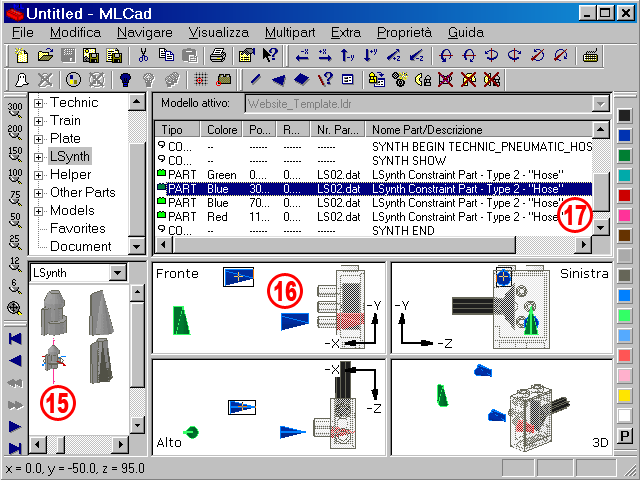The image size is (640, 480).
Task: Add a triangle primitive
Action: [x=279, y=80]
